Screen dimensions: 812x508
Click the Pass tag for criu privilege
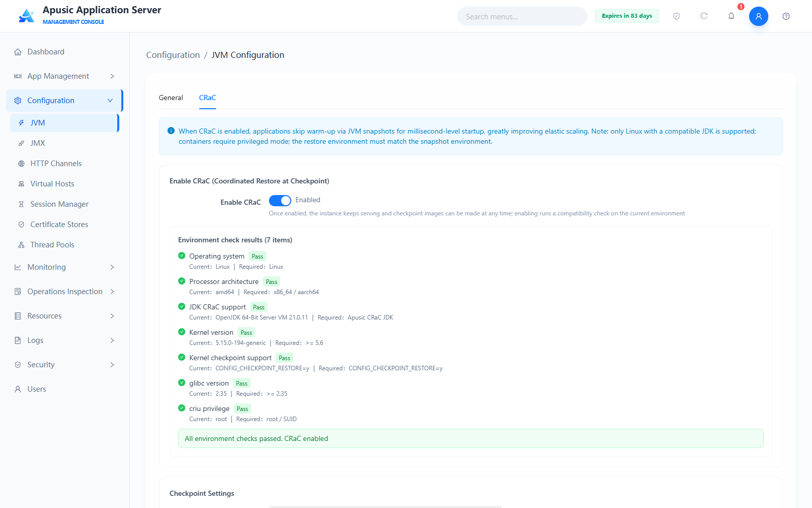(243, 409)
